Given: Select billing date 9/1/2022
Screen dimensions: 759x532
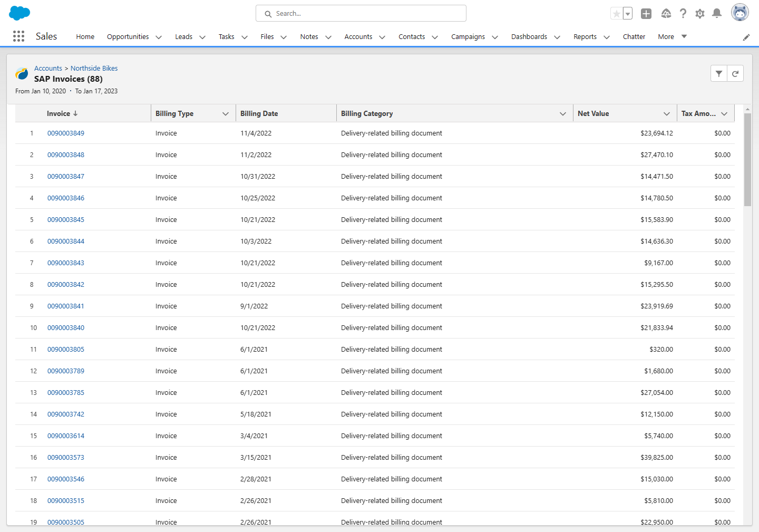Looking at the screenshot, I should [254, 306].
